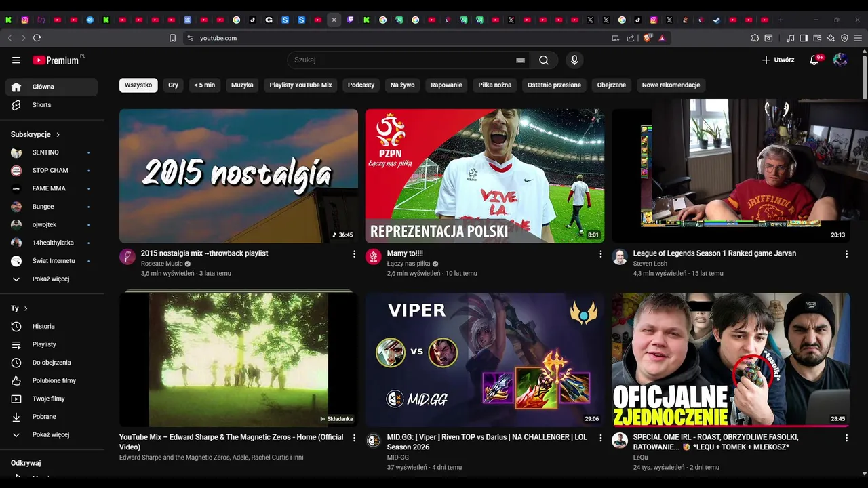Viewport: 868px width, 488px height.
Task: Open Leo AI sparkle icon
Action: tap(831, 38)
